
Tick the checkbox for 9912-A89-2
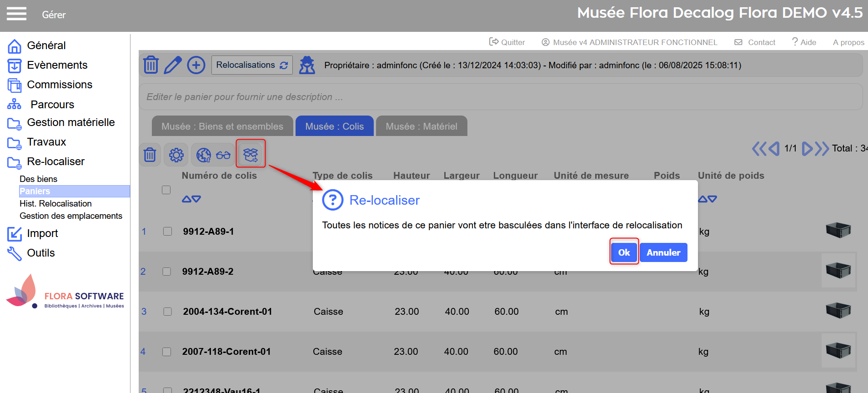[167, 272]
